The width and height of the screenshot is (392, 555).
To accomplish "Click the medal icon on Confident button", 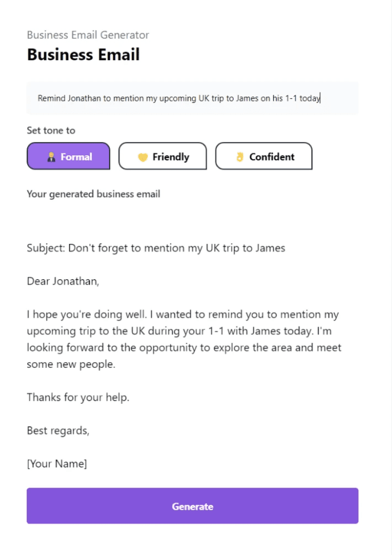I will click(241, 156).
